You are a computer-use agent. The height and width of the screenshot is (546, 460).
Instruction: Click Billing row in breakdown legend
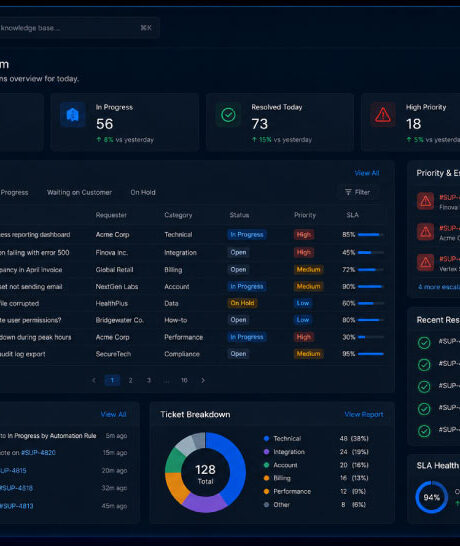317,478
